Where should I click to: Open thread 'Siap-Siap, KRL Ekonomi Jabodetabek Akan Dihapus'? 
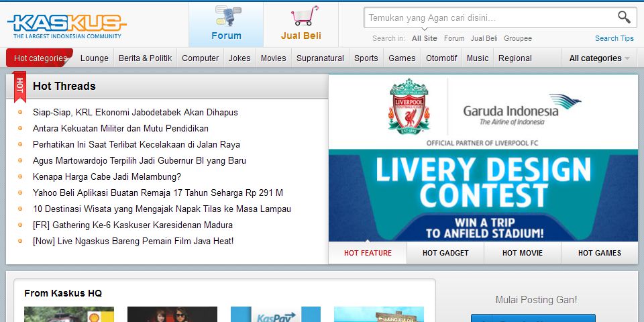pos(135,112)
